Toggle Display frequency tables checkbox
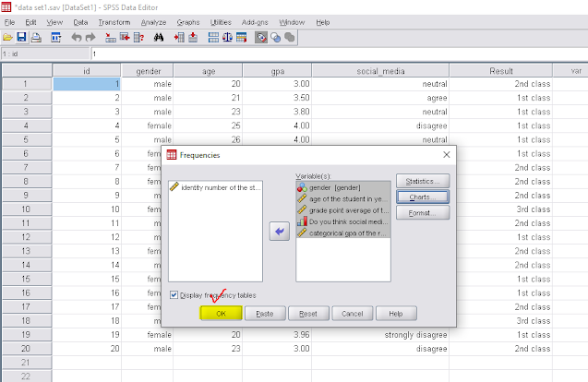Image resolution: width=588 pixels, height=382 pixels. [174, 295]
